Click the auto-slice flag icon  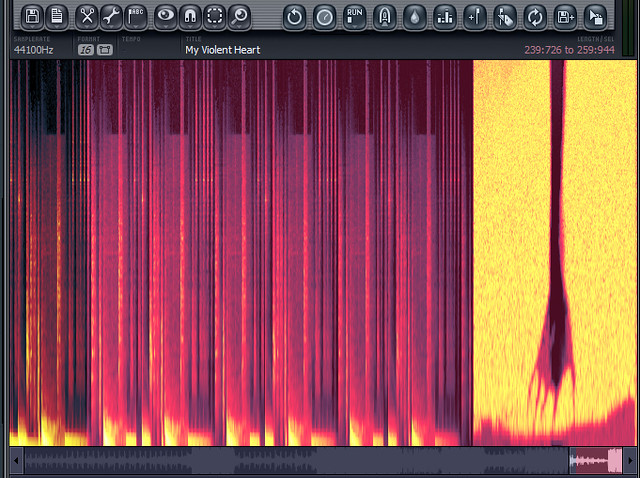click(x=505, y=17)
